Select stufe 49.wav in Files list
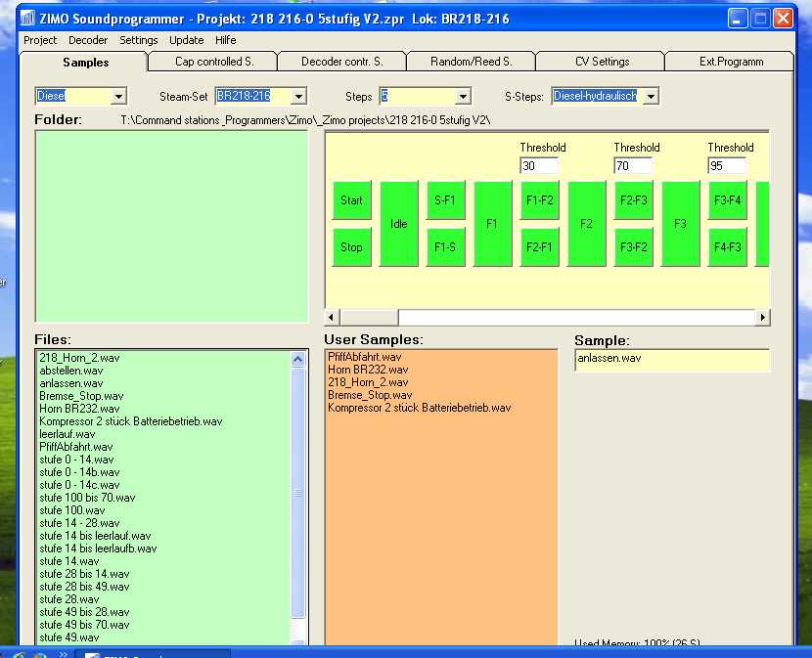The image size is (812, 658). tap(69, 637)
